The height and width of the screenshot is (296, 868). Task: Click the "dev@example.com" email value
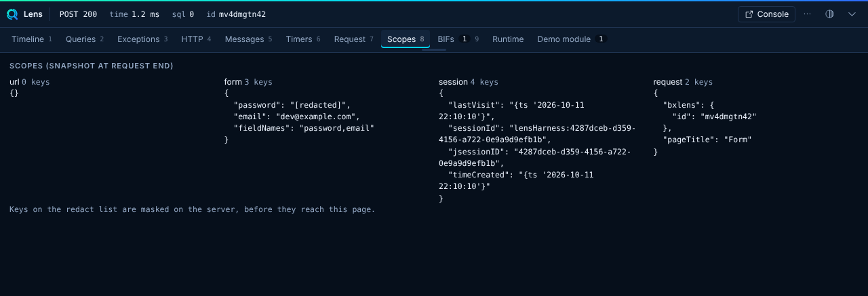click(316, 117)
